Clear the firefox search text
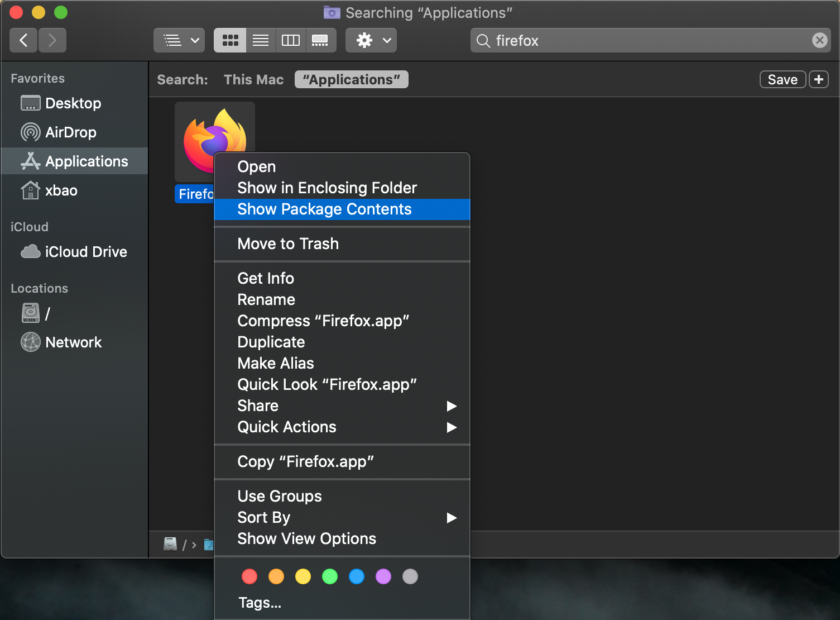 [819, 40]
